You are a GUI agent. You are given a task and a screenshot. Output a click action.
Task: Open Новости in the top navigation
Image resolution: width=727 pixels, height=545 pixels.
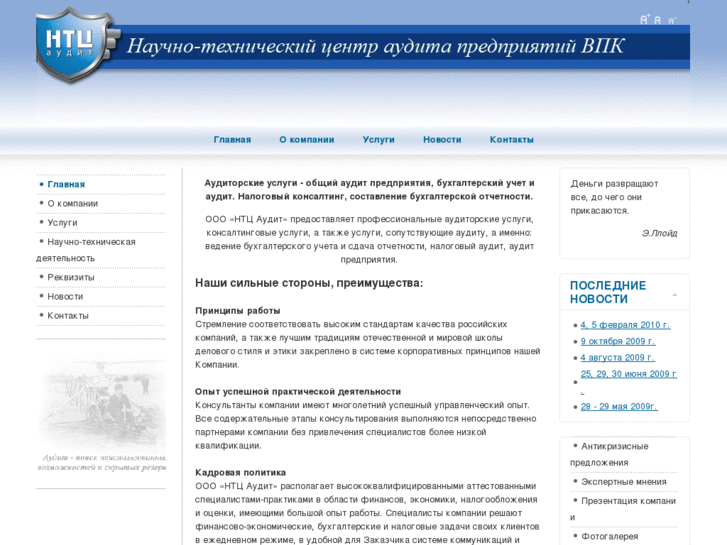[442, 140]
